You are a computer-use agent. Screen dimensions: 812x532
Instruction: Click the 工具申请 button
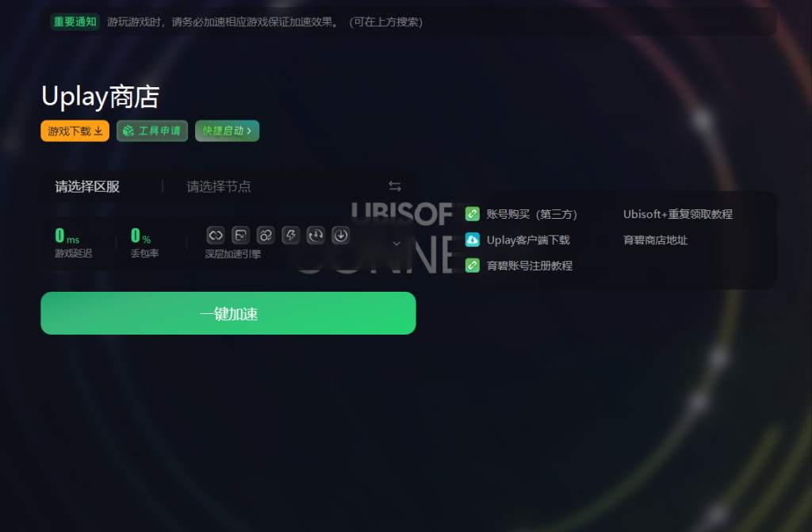(x=152, y=131)
